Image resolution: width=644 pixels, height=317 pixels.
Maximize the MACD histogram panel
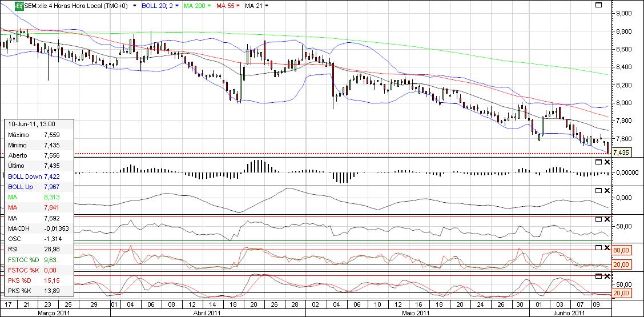pyautogui.click(x=598, y=162)
